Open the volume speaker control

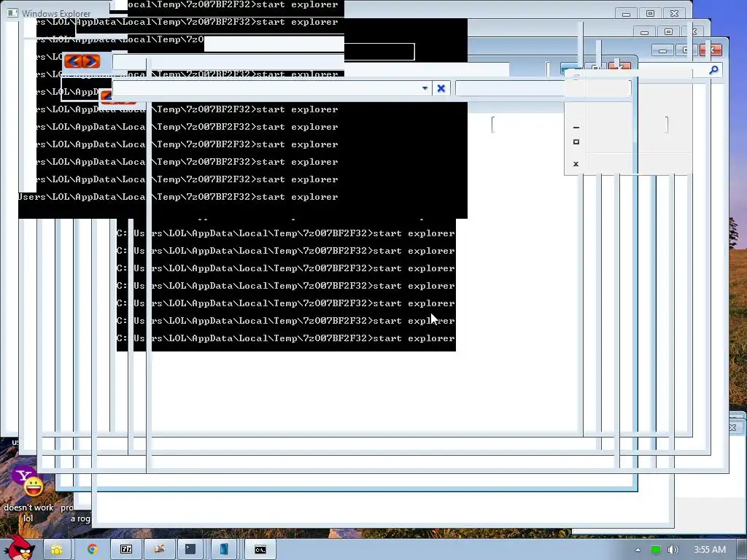[673, 550]
